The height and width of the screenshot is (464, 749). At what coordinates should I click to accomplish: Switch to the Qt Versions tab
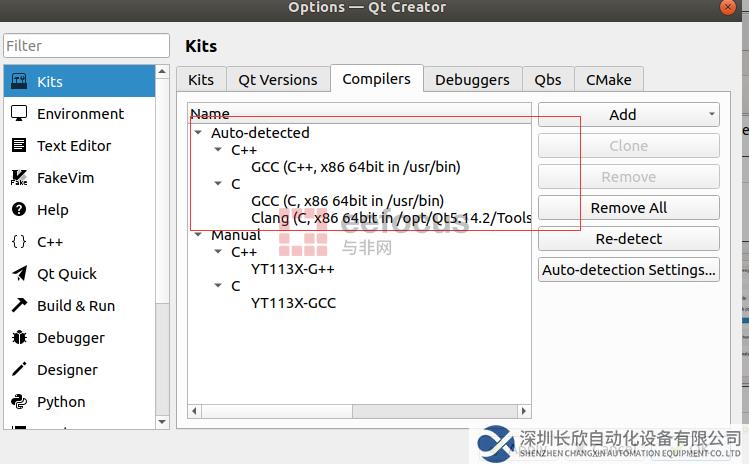pos(278,79)
